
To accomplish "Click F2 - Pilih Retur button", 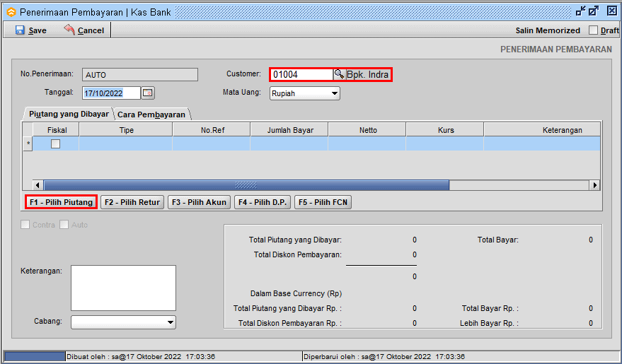I will click(132, 202).
